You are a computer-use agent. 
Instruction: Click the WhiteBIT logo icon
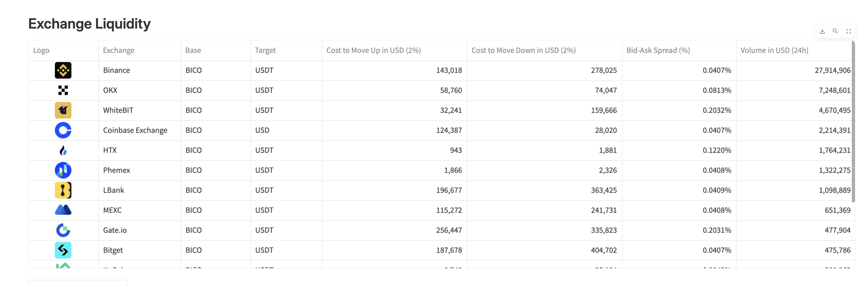click(x=63, y=110)
